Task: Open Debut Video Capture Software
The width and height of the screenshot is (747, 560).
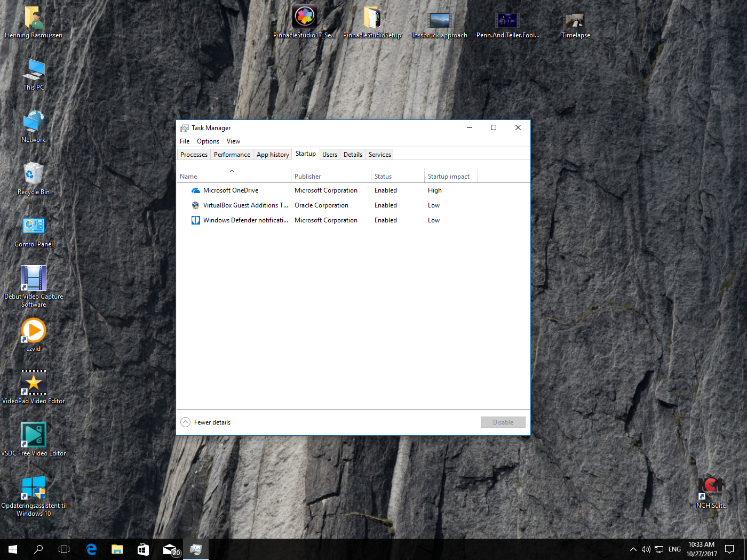Action: point(33,277)
